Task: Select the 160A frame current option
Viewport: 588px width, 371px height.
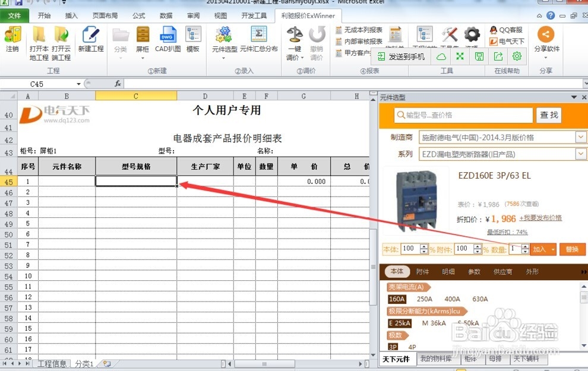Action: tap(397, 299)
